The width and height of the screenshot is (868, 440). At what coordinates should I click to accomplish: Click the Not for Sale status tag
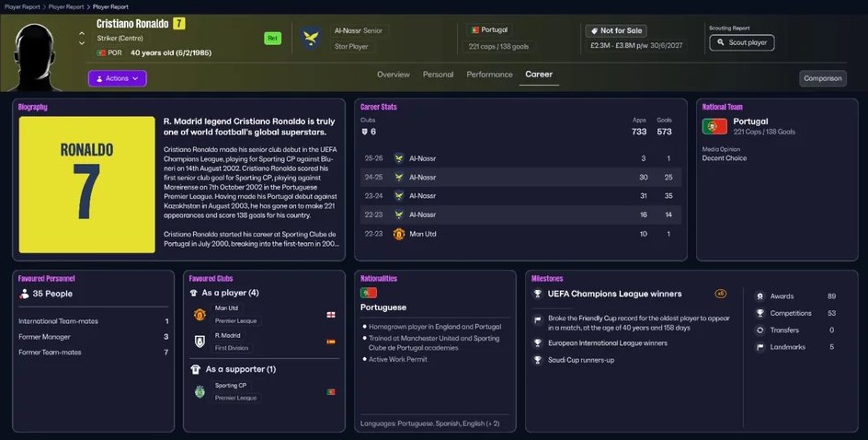pyautogui.click(x=616, y=31)
